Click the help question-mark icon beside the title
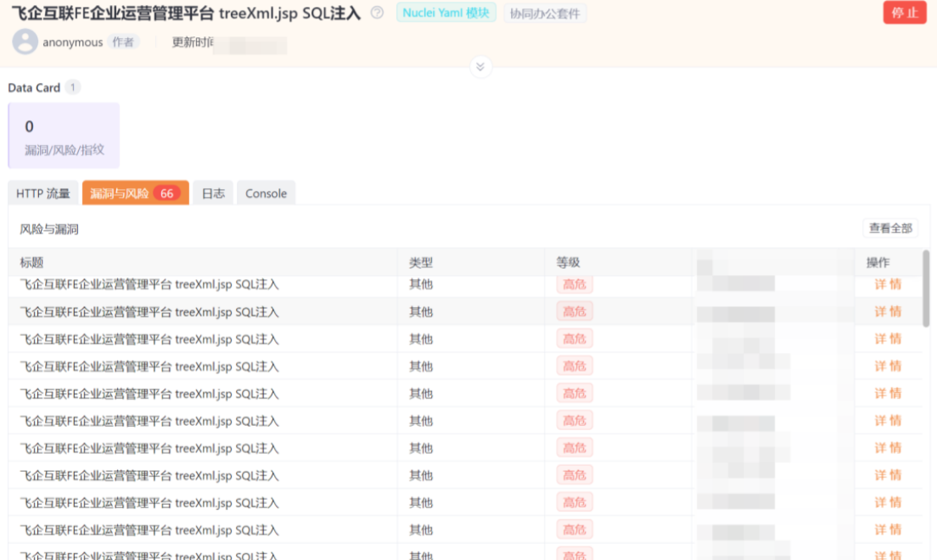The height and width of the screenshot is (560, 937). point(377,13)
